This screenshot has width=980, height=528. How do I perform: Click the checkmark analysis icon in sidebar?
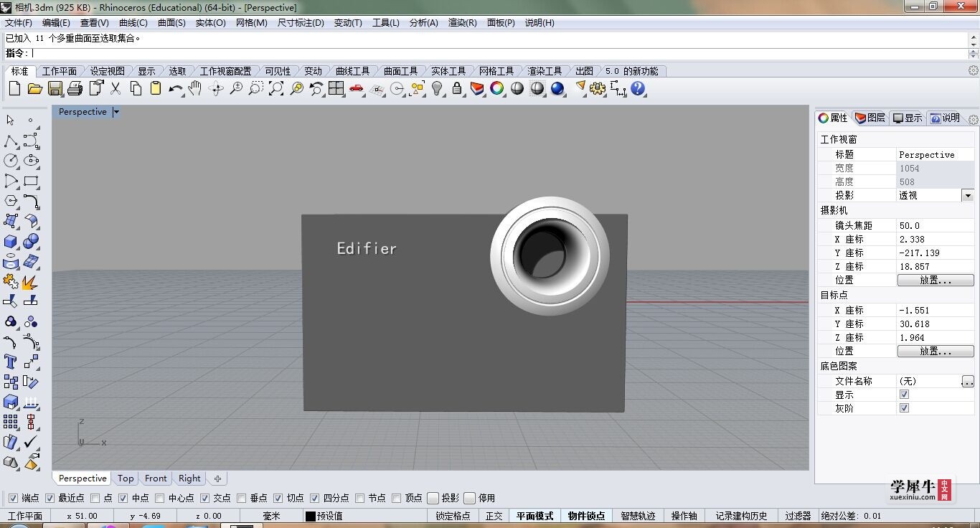[x=31, y=442]
